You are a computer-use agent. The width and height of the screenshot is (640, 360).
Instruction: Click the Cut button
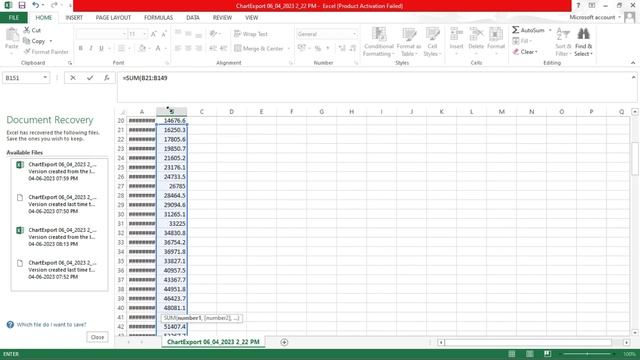(x=32, y=30)
